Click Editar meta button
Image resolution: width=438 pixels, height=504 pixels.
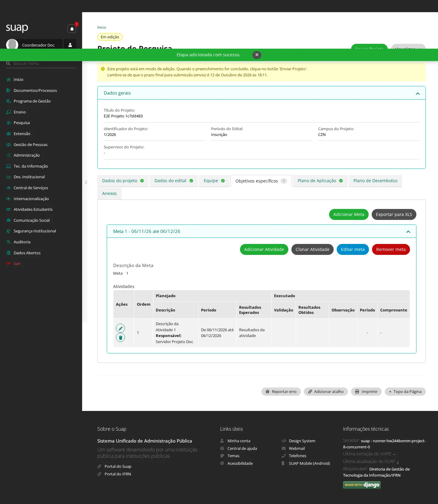pyautogui.click(x=353, y=249)
